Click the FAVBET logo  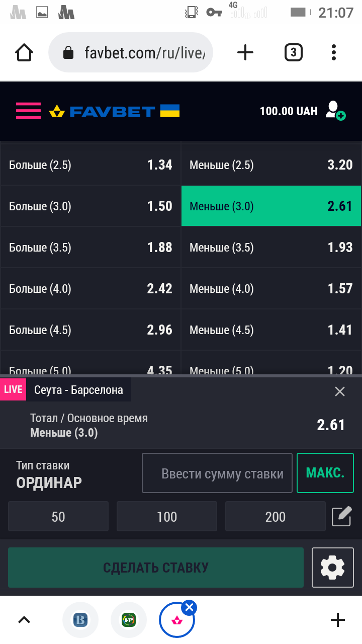click(x=113, y=111)
